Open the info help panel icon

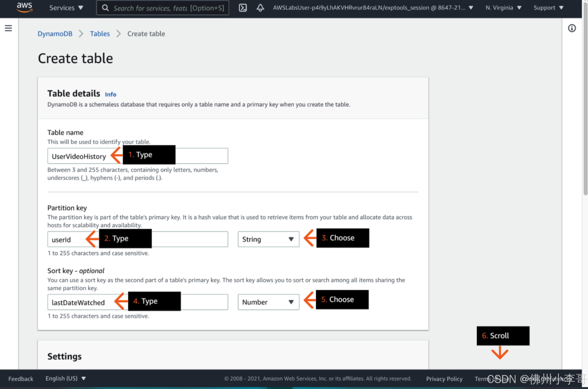(x=572, y=28)
